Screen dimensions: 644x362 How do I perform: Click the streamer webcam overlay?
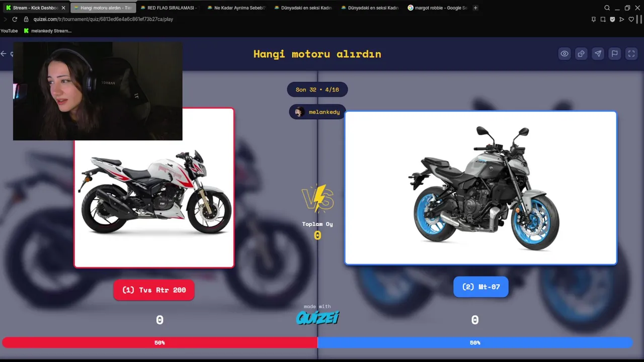tap(98, 91)
